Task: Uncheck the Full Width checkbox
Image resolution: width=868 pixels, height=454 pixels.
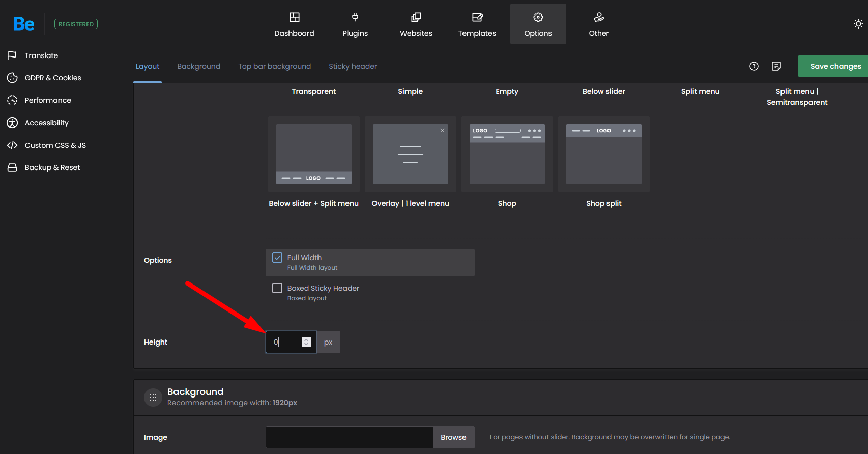Action: pyautogui.click(x=277, y=258)
